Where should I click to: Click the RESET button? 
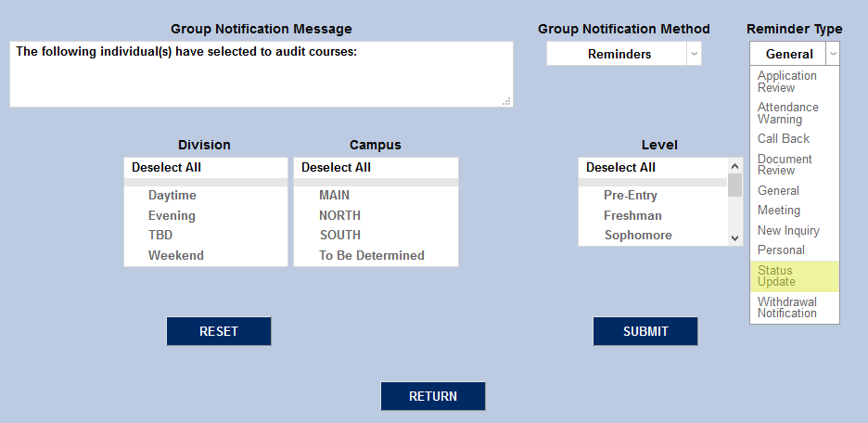click(x=219, y=331)
